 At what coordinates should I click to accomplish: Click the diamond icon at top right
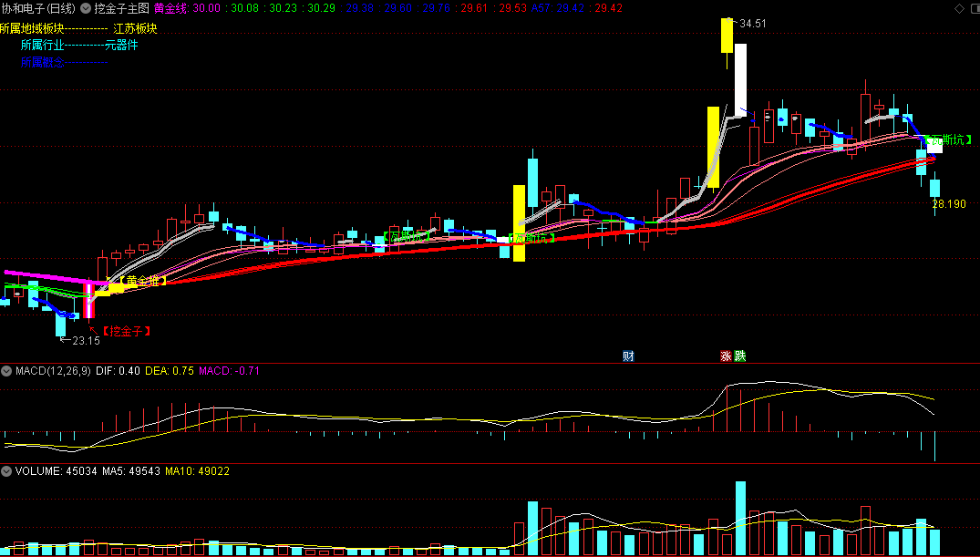pyautogui.click(x=959, y=8)
